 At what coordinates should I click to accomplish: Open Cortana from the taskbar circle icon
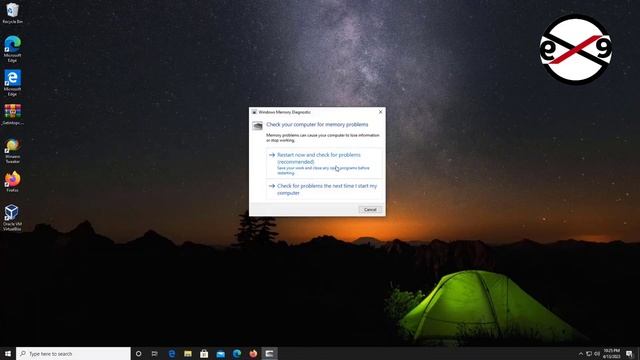point(138,353)
